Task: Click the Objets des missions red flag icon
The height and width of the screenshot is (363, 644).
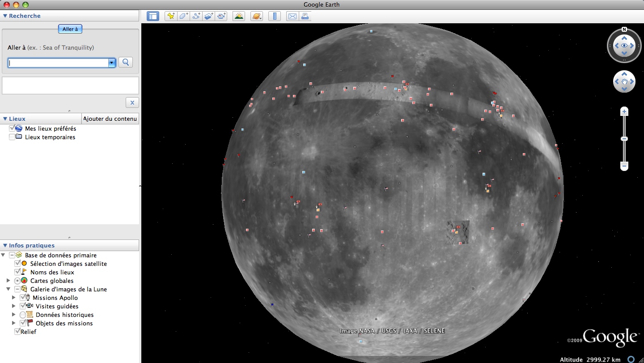Action: coord(30,323)
